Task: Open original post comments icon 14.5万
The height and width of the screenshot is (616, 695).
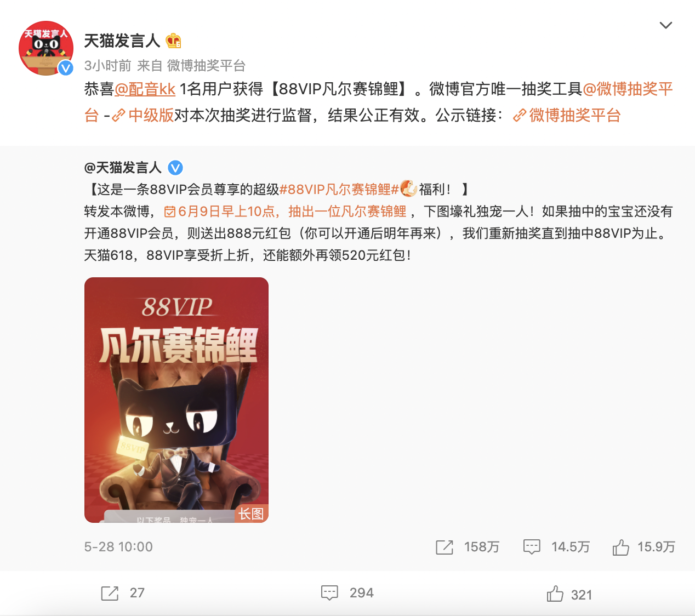Action: click(532, 547)
